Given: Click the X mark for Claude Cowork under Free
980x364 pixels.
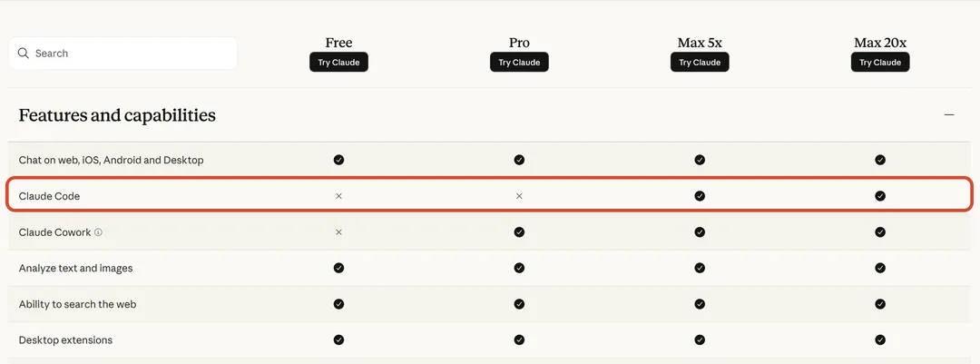Looking at the screenshot, I should click(x=338, y=232).
